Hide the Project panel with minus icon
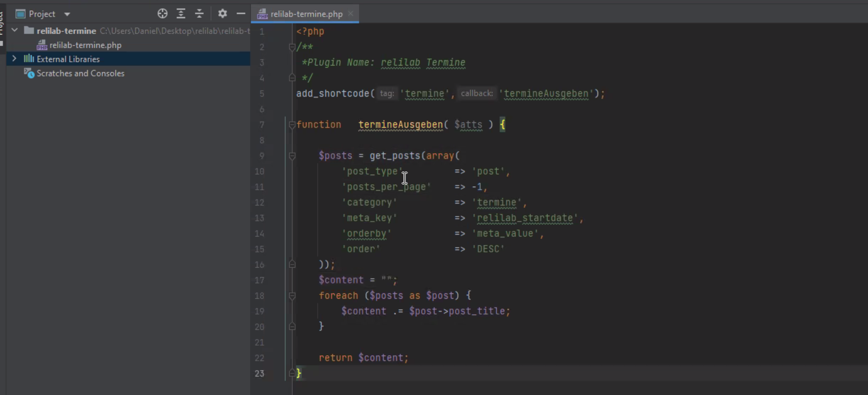 click(x=241, y=14)
